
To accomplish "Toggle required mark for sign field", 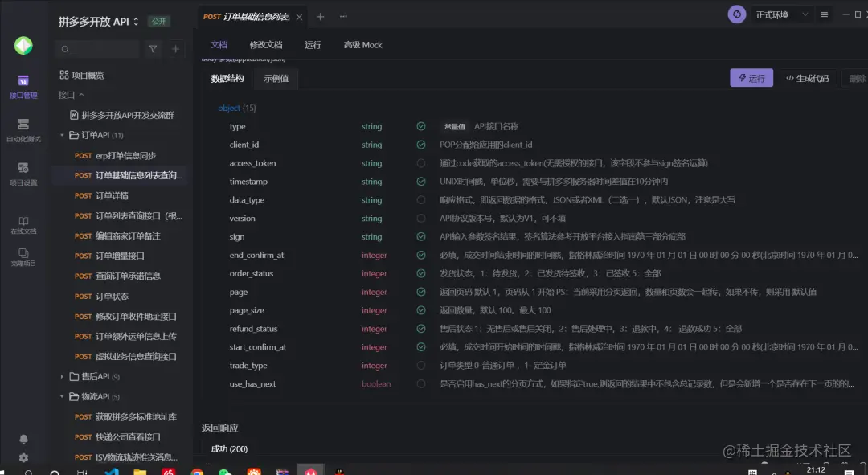I will [420, 236].
